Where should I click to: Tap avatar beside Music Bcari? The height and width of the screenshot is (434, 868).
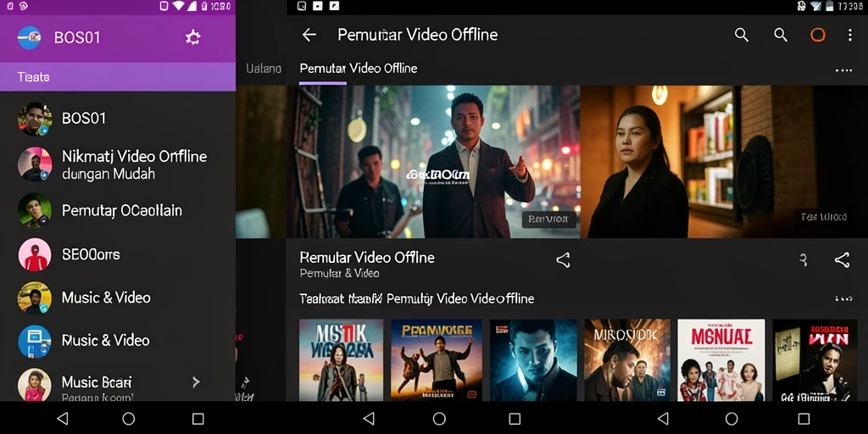coord(35,384)
